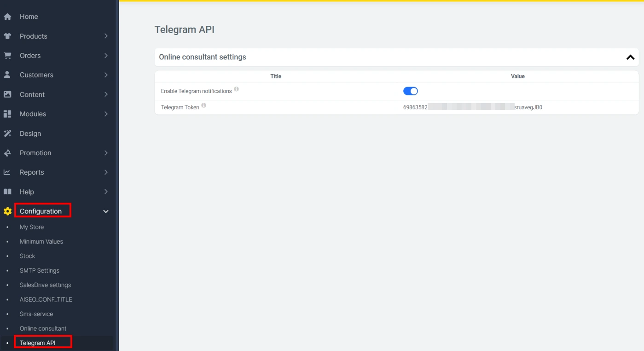Expand the Products submenu arrow

pos(106,36)
